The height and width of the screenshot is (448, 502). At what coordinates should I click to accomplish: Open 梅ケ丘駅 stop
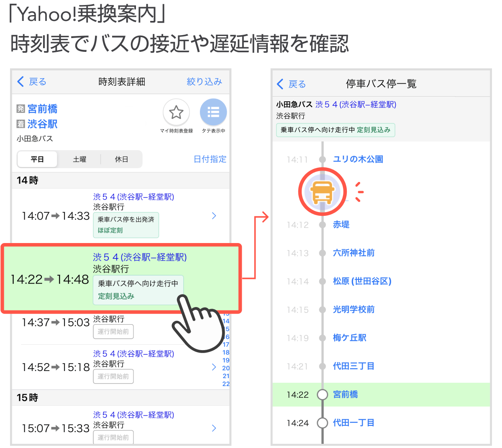[350, 338]
